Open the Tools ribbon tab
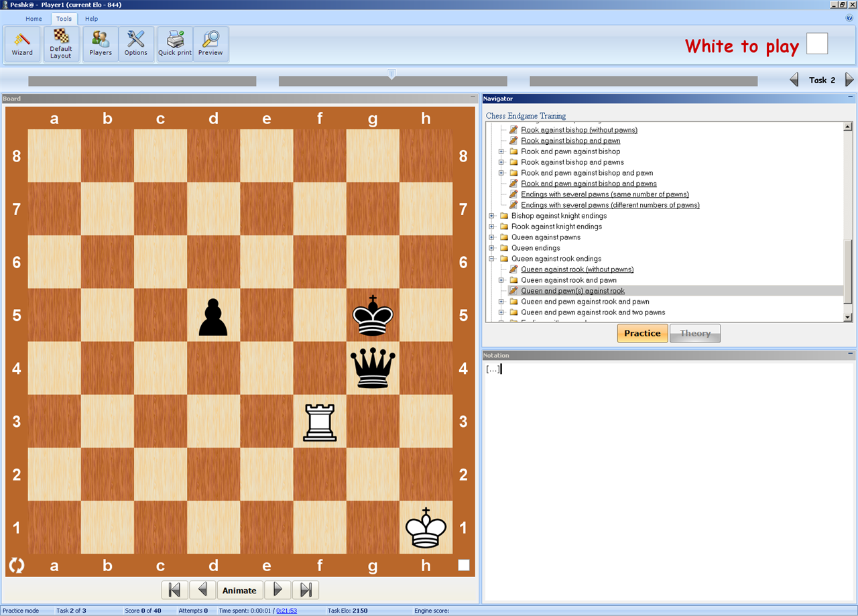Screen dimensions: 858x616 64,19
